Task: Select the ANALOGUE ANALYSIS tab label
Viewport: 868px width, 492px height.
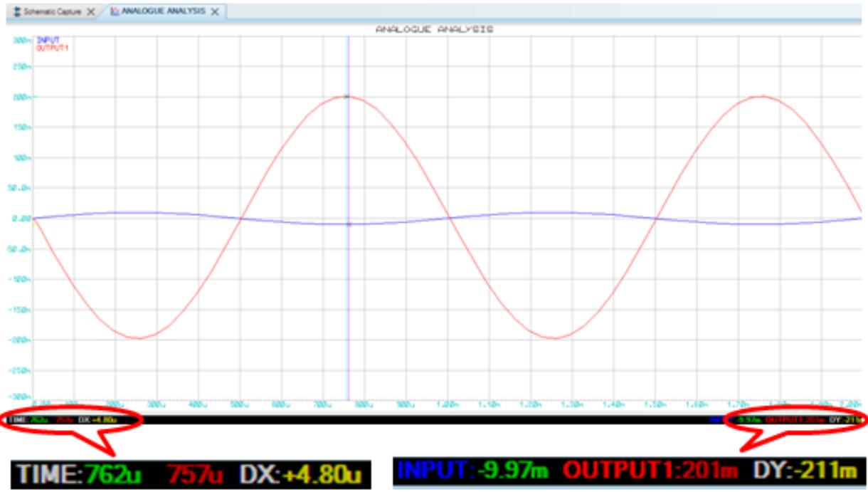Action: click(x=164, y=12)
